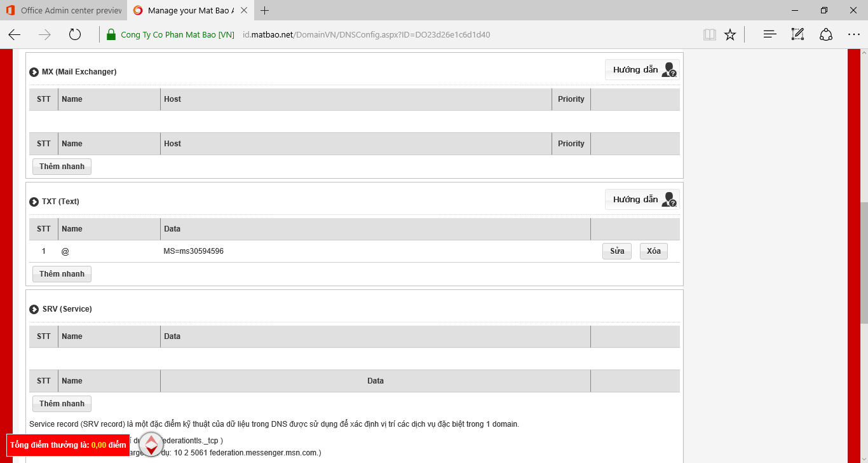Open Reading view book icon
This screenshot has width=868, height=463.
(x=709, y=35)
